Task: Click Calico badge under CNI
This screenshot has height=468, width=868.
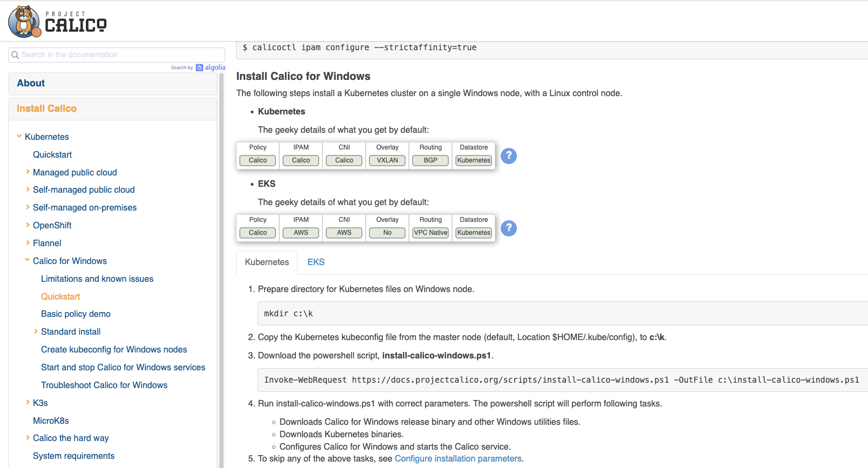Action: [x=344, y=160]
